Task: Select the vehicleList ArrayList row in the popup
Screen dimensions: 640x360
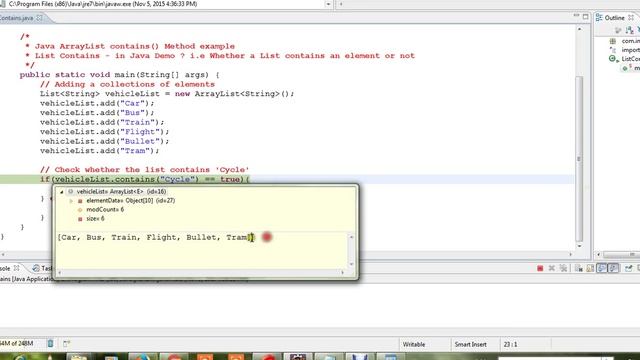Action: click(121, 191)
